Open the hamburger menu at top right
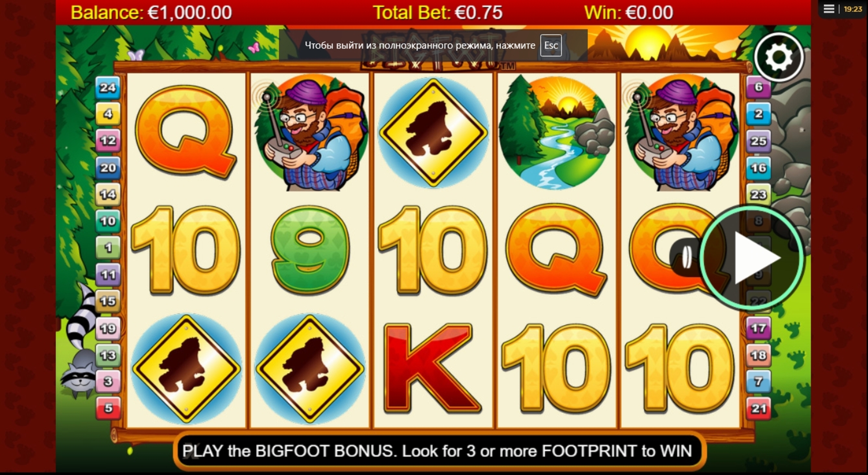The height and width of the screenshot is (475, 868). (829, 9)
